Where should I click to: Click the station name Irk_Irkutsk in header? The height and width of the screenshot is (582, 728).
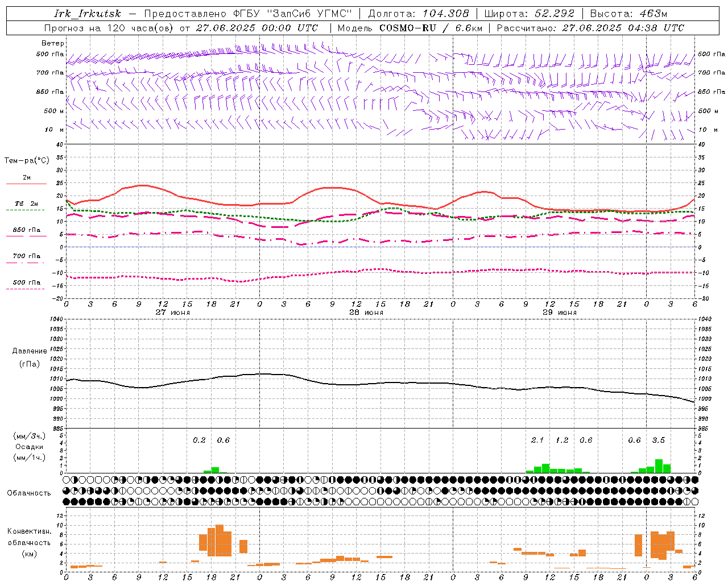point(88,14)
